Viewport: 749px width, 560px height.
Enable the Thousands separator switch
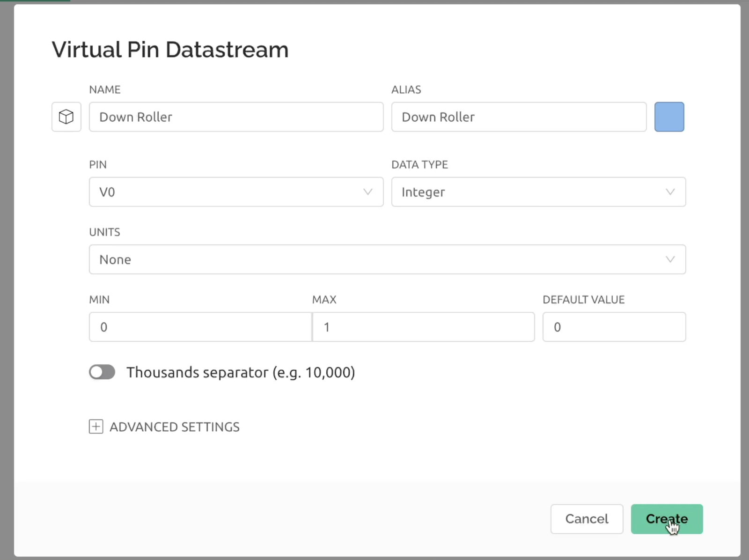[102, 372]
